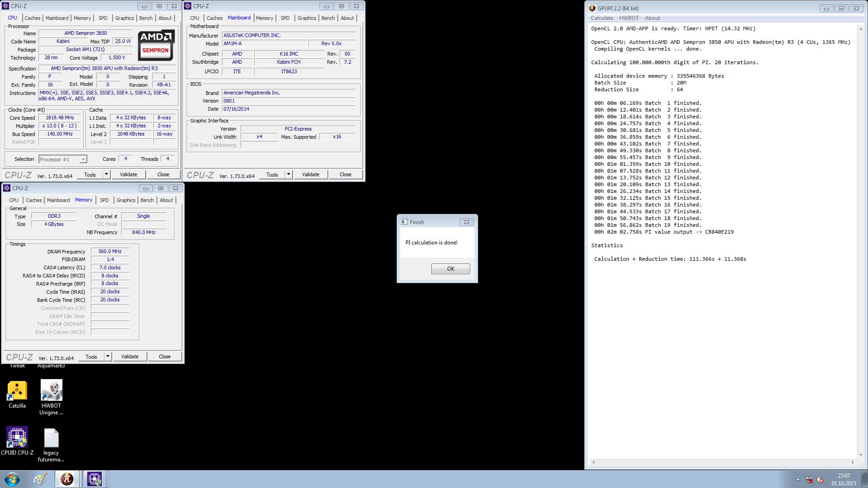Screen dimensions: 868x488
Task: Click Validate in Mainboard window
Action: coord(311,174)
